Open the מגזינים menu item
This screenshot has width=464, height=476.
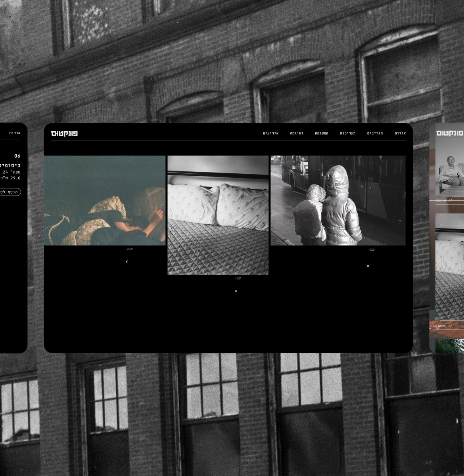click(x=375, y=133)
